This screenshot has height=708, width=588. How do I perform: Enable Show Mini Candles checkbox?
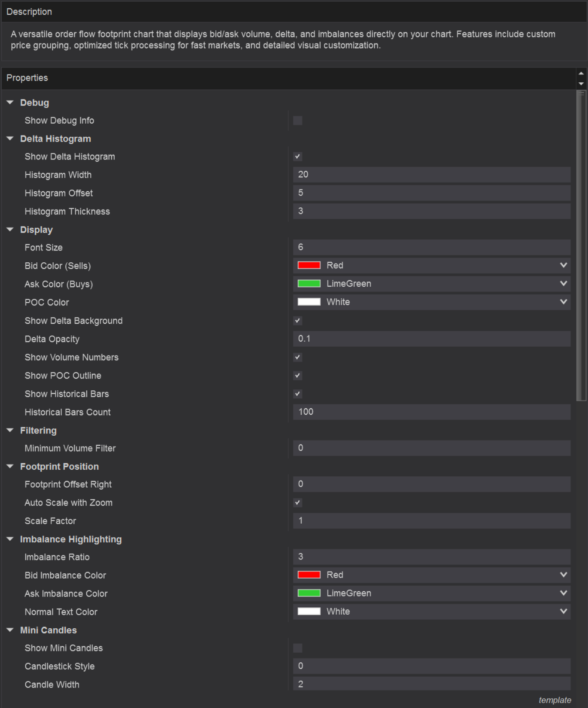(298, 648)
